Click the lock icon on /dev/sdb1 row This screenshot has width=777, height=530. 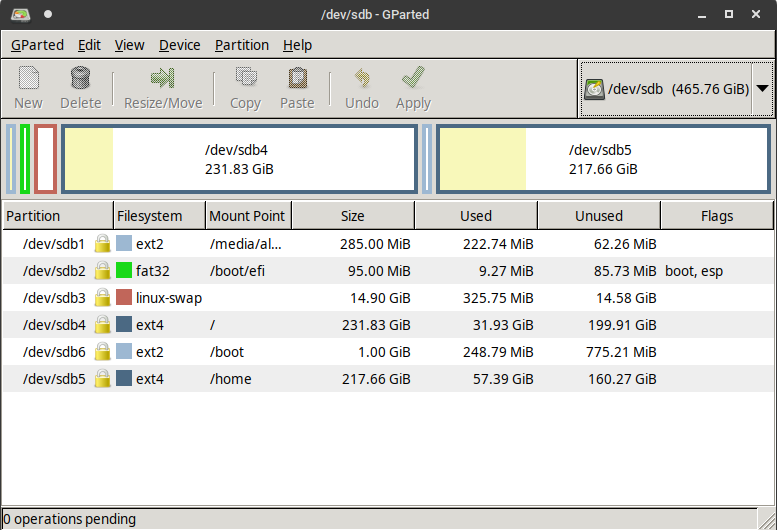pyautogui.click(x=103, y=244)
